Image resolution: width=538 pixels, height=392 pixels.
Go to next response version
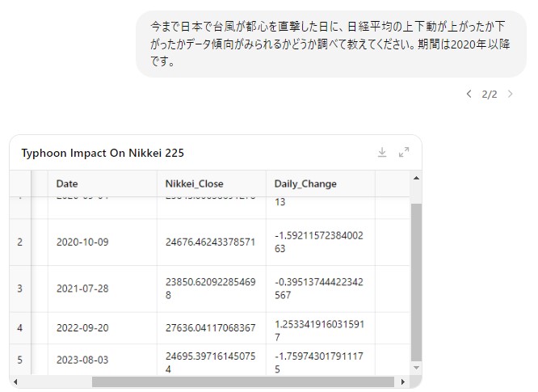tap(510, 95)
